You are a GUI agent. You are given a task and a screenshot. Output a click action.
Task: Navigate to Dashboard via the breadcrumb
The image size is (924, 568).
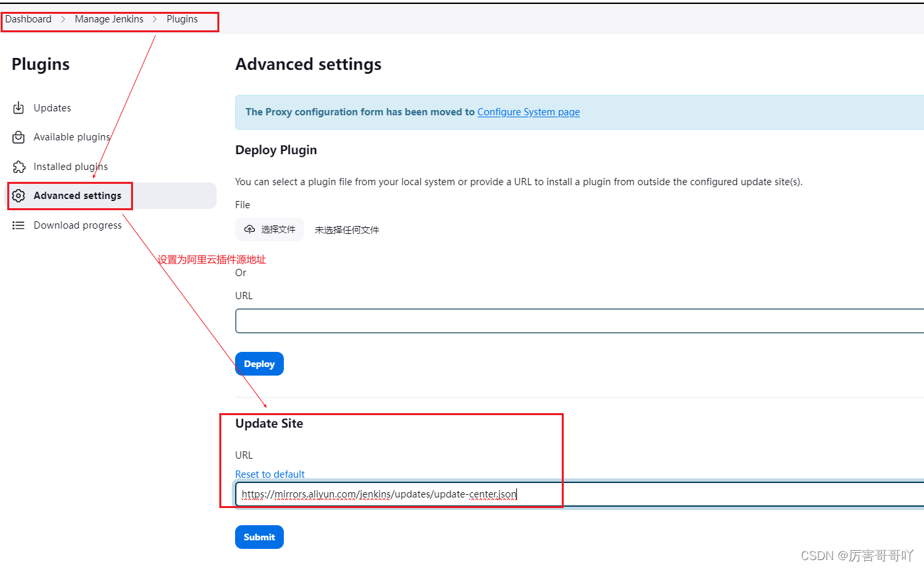click(28, 18)
